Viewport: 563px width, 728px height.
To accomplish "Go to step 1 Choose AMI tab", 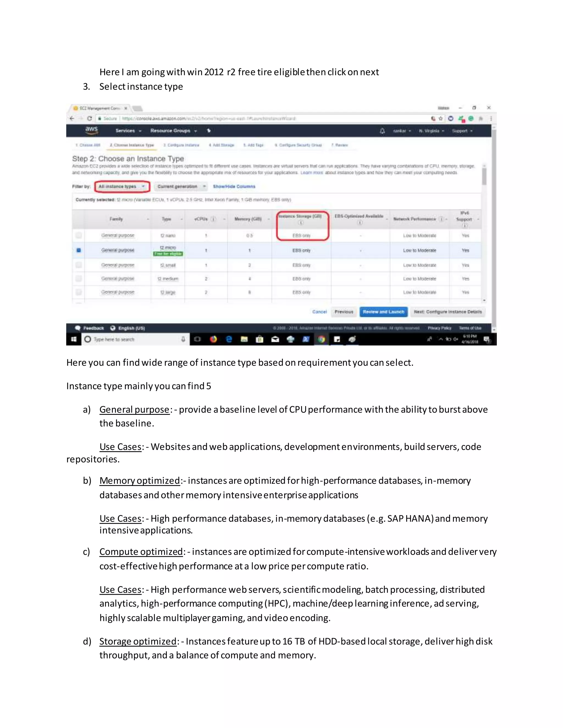I will click(88, 145).
